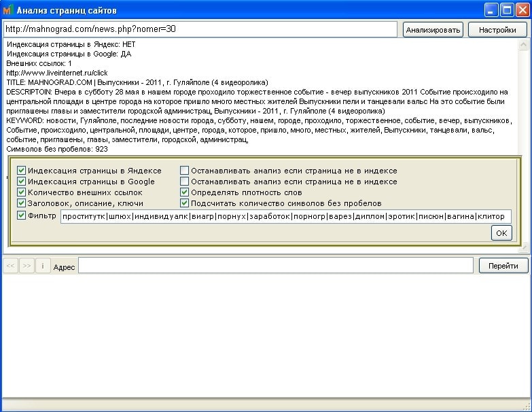
Task: Click the text Индексация страницы в Google: ДА
Action: coord(69,54)
